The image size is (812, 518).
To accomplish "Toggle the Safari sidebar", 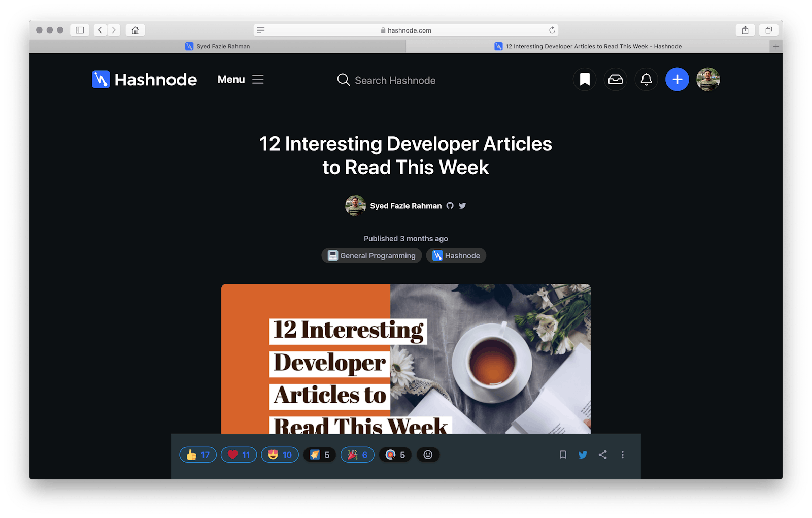I will (x=80, y=30).
